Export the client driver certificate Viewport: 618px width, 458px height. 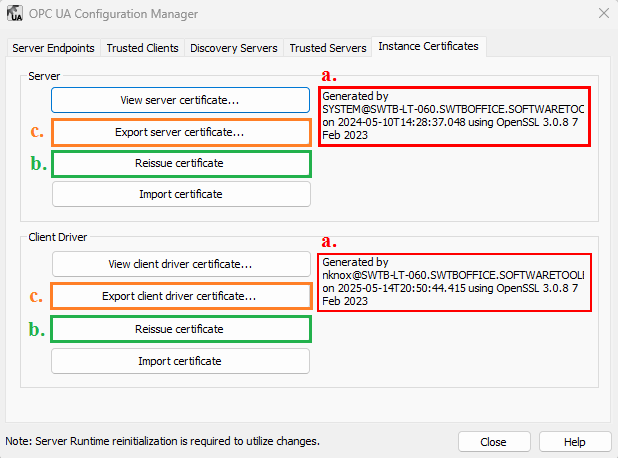pos(180,296)
